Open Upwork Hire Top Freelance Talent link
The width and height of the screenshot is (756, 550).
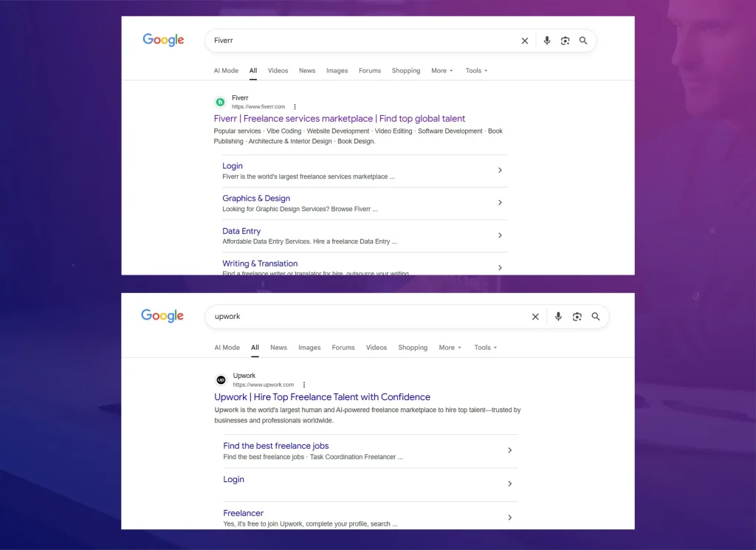[322, 397]
